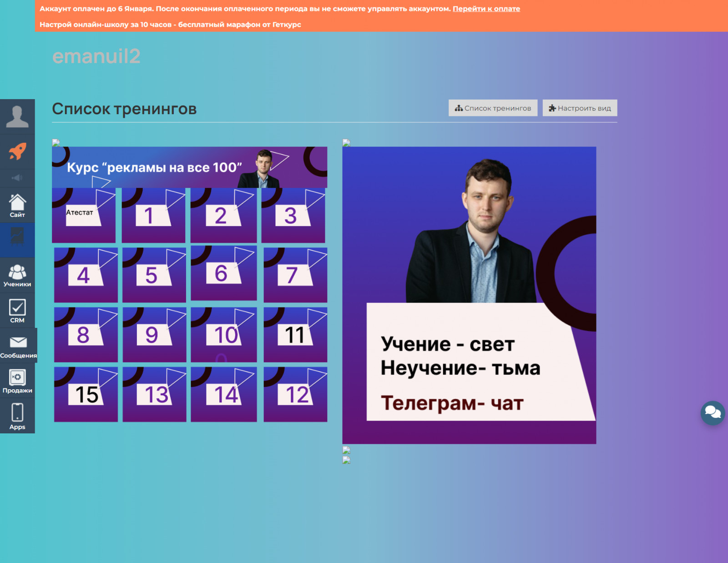Image resolution: width=728 pixels, height=563 pixels.
Task: Open training tile number 14
Action: [x=223, y=394]
